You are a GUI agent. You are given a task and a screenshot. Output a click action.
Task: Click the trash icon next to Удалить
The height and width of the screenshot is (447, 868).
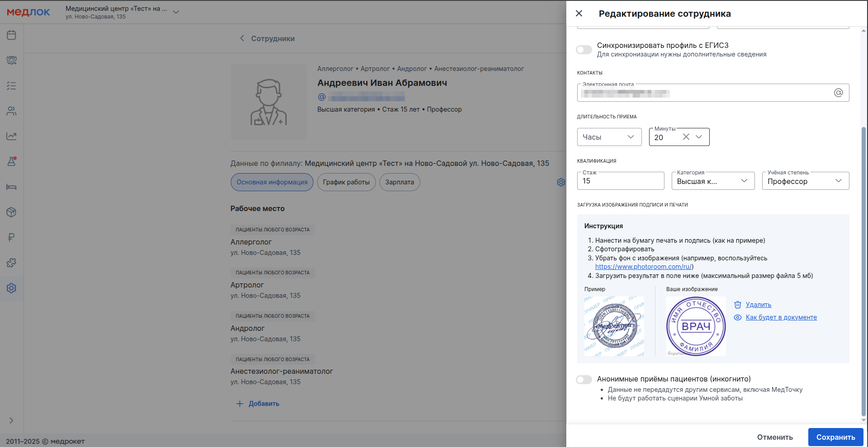pos(738,305)
